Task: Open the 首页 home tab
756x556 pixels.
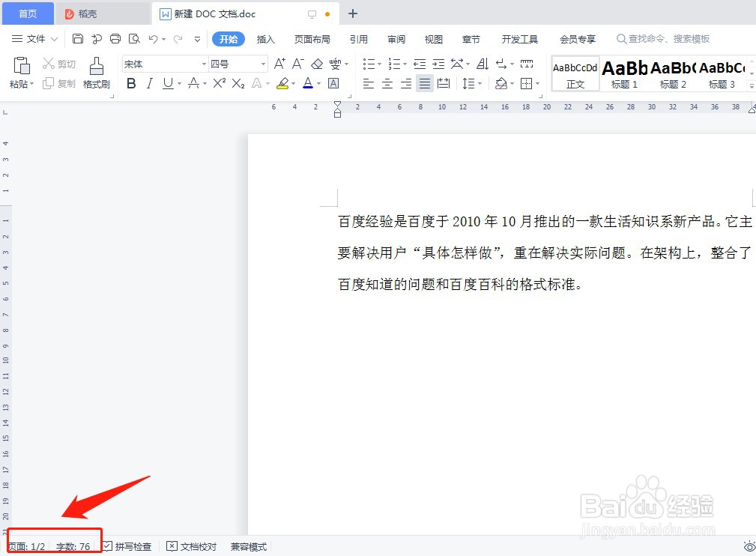Action: point(28,13)
